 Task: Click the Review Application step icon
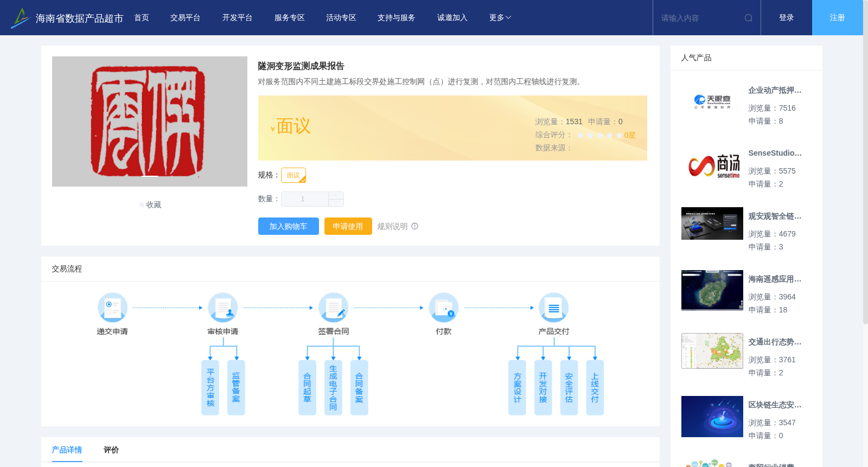click(x=223, y=308)
